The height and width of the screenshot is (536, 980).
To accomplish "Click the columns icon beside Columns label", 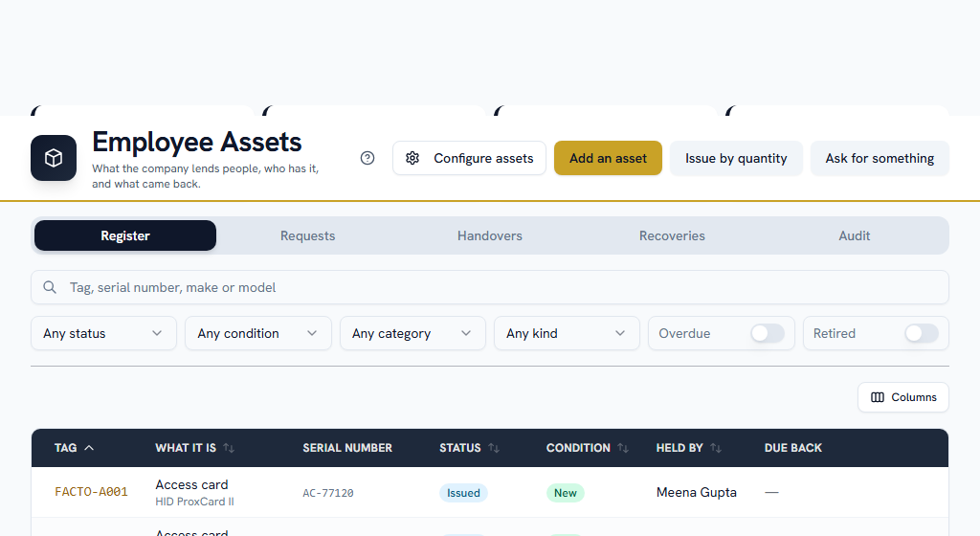I will click(x=878, y=397).
